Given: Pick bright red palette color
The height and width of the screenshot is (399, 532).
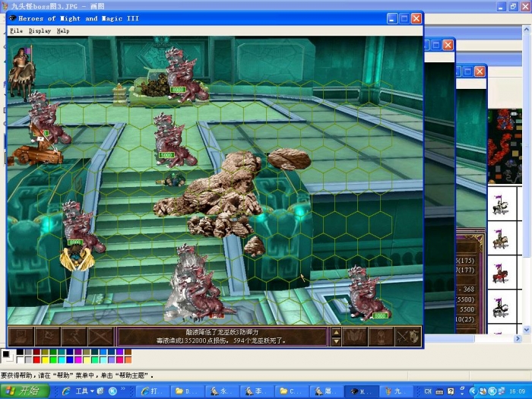Looking at the screenshot, I should [x=36, y=359].
